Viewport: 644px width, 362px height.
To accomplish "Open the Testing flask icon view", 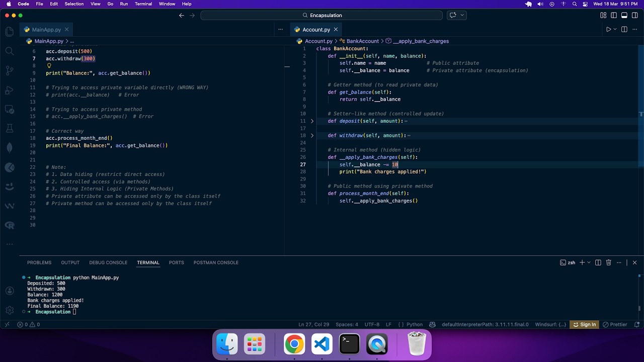I will (9, 129).
